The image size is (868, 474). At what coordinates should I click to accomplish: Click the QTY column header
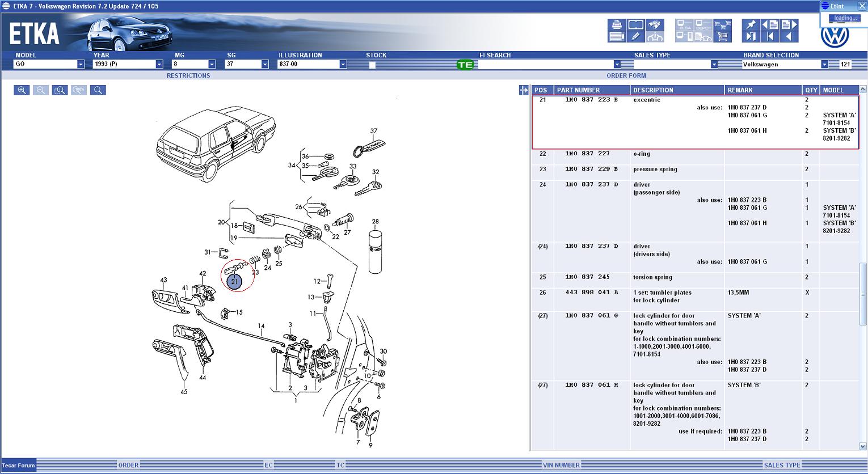[811, 90]
